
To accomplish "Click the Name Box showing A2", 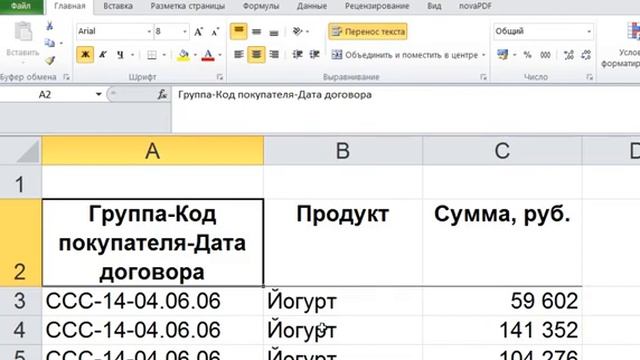I will click(45, 95).
